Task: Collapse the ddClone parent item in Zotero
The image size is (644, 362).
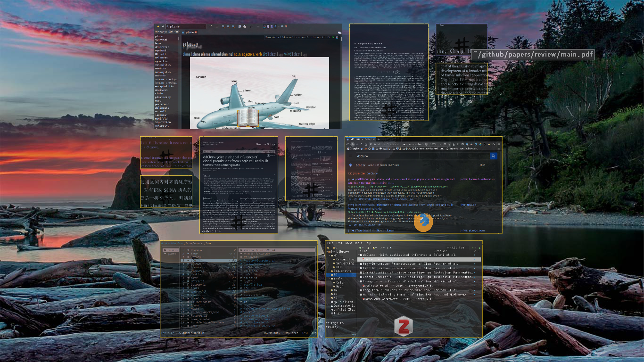Action: [359, 255]
